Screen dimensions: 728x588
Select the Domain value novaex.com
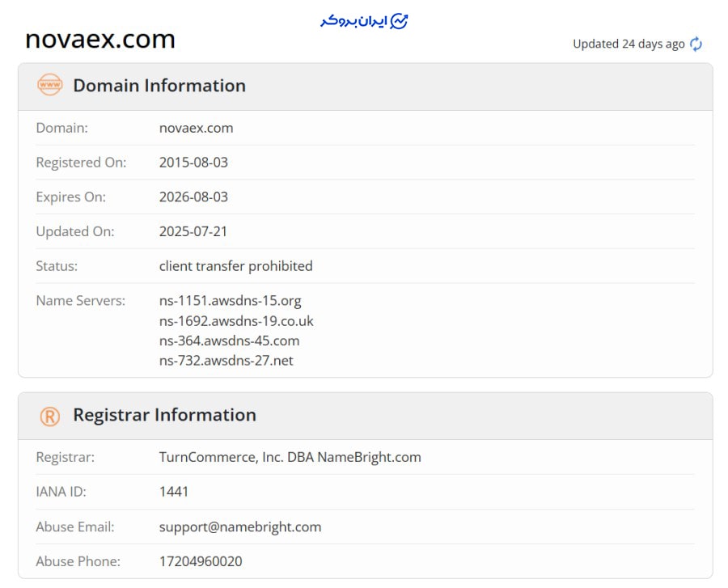pyautogui.click(x=196, y=128)
